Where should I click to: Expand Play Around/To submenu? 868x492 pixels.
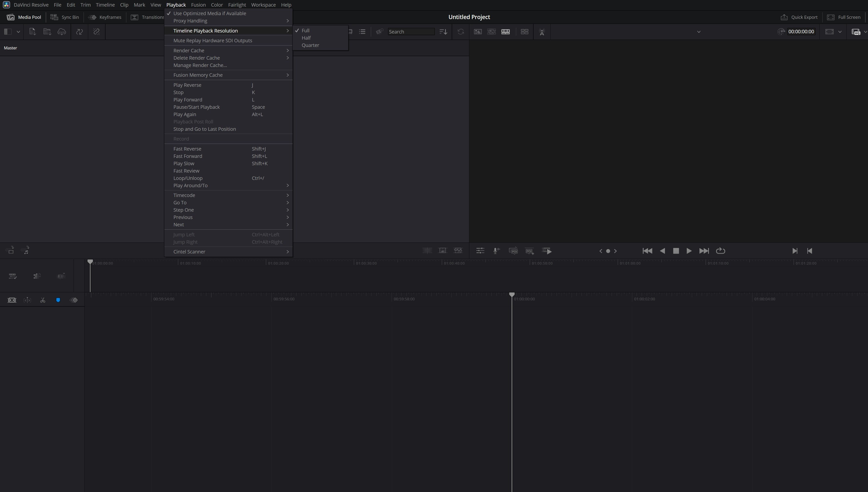pyautogui.click(x=228, y=186)
